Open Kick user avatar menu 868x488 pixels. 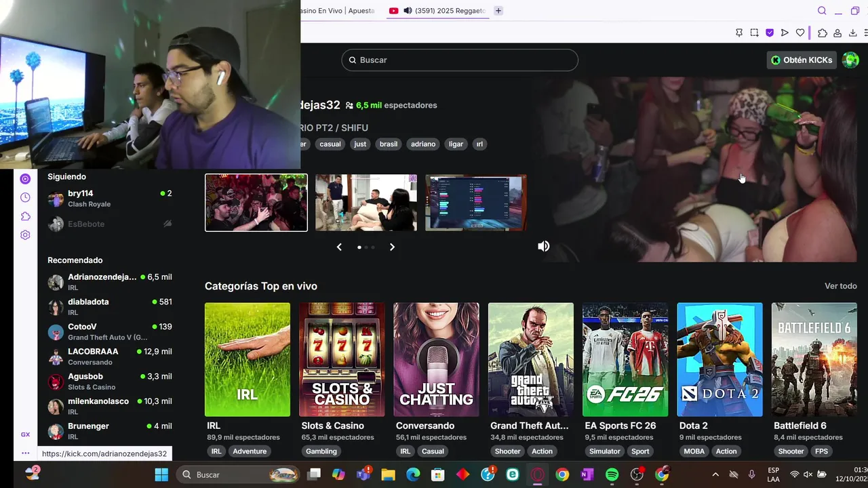[x=850, y=60]
